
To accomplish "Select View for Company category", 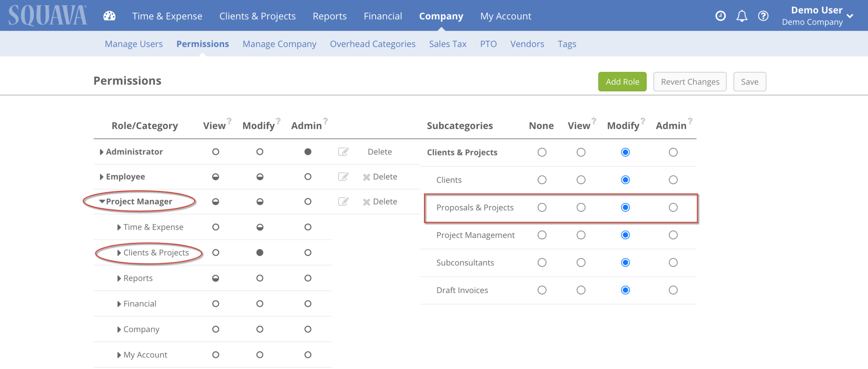I will point(216,329).
